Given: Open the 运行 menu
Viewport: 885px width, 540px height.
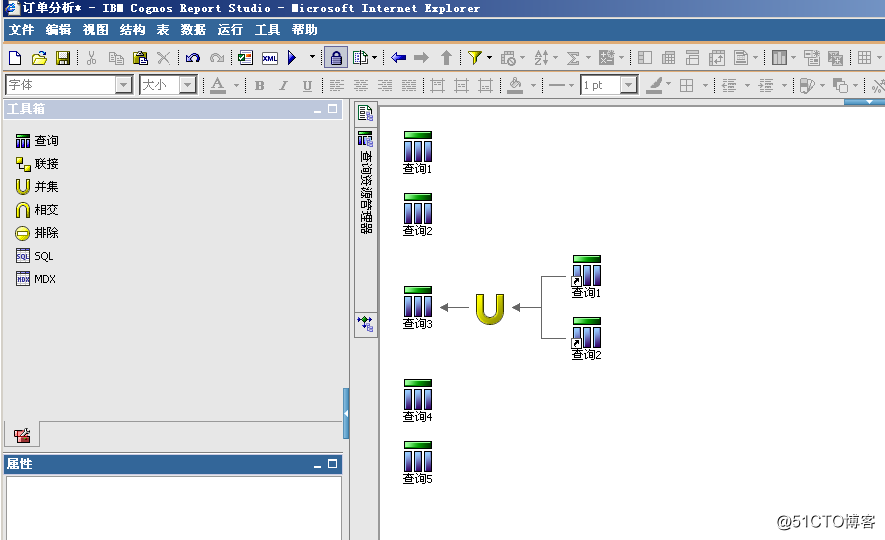Looking at the screenshot, I should point(230,30).
